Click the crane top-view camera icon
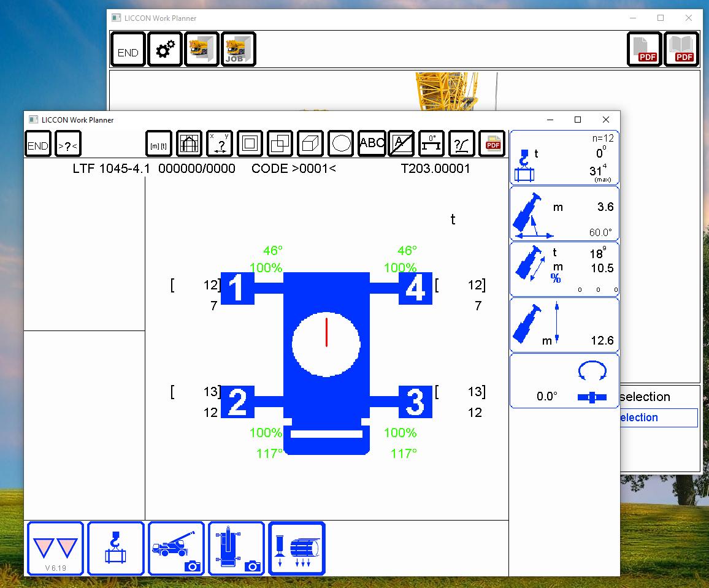The height and width of the screenshot is (588, 709). pos(237,548)
